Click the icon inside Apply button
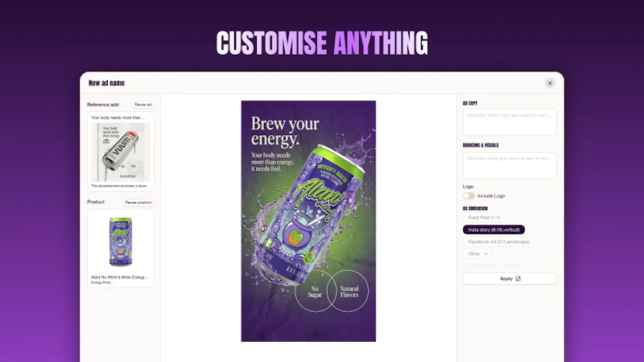The height and width of the screenshot is (362, 644). (x=518, y=278)
